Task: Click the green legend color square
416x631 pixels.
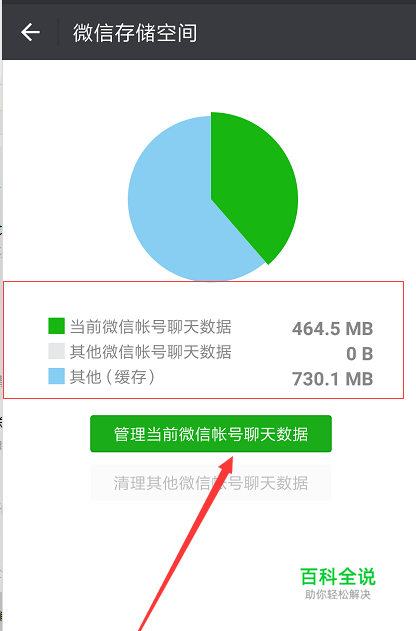Action: (x=56, y=326)
